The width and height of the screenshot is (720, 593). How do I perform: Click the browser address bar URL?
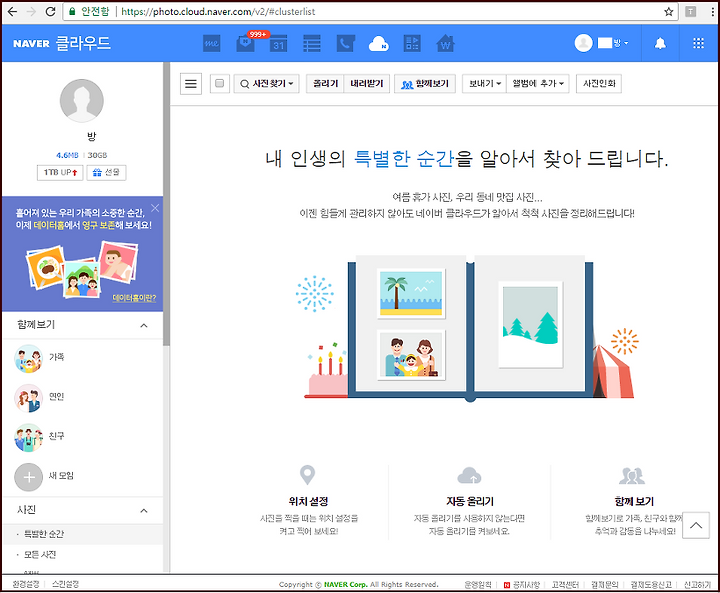pos(219,11)
